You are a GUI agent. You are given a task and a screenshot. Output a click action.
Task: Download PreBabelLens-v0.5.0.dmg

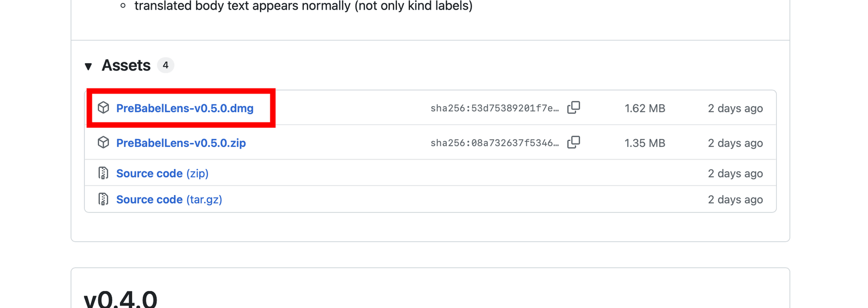(x=185, y=108)
